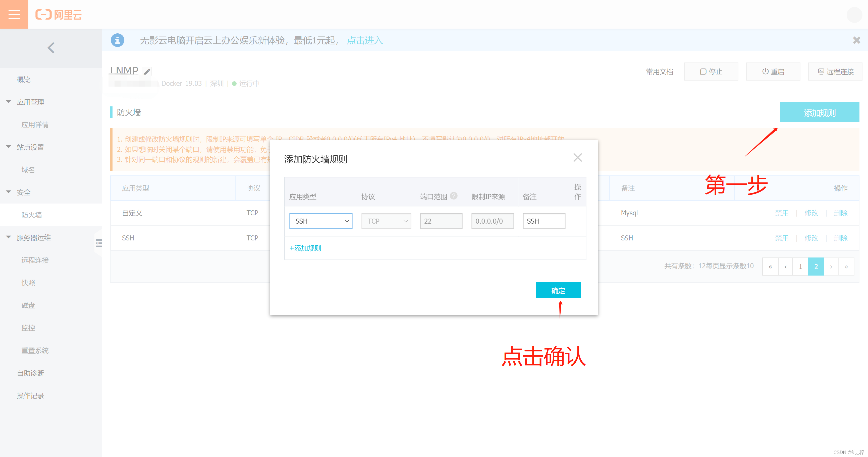Go to first page with « button
The width and height of the screenshot is (868, 457).
(770, 266)
